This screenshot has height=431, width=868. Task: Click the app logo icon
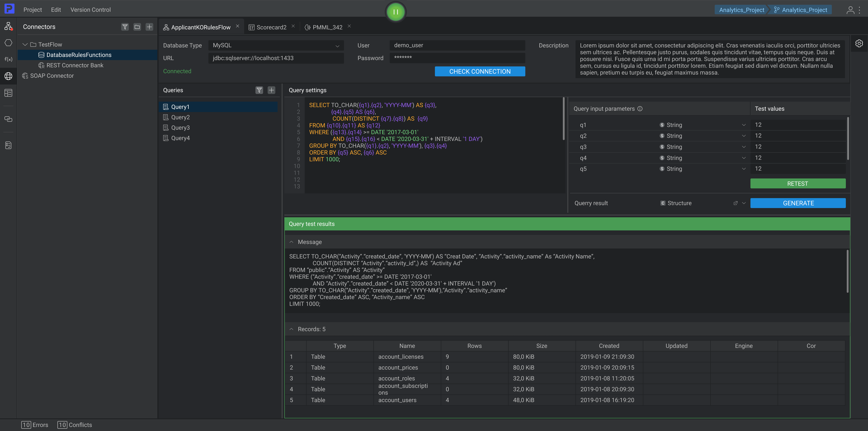[9, 8]
